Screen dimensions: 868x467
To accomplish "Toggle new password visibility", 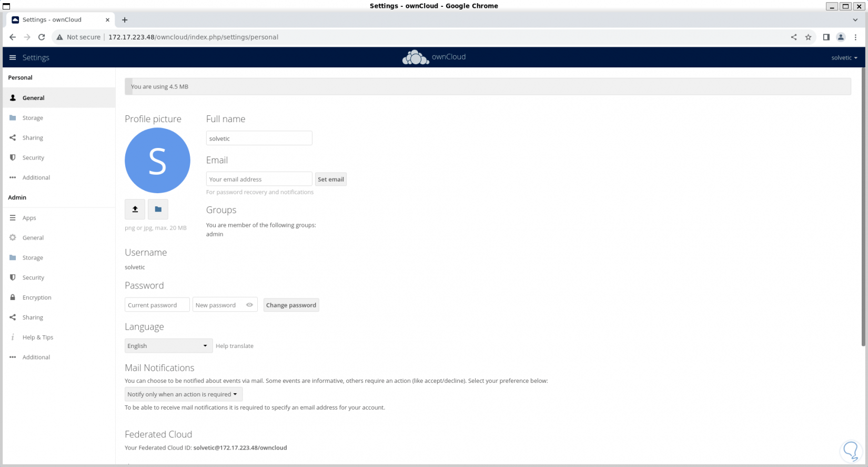I will tap(249, 305).
